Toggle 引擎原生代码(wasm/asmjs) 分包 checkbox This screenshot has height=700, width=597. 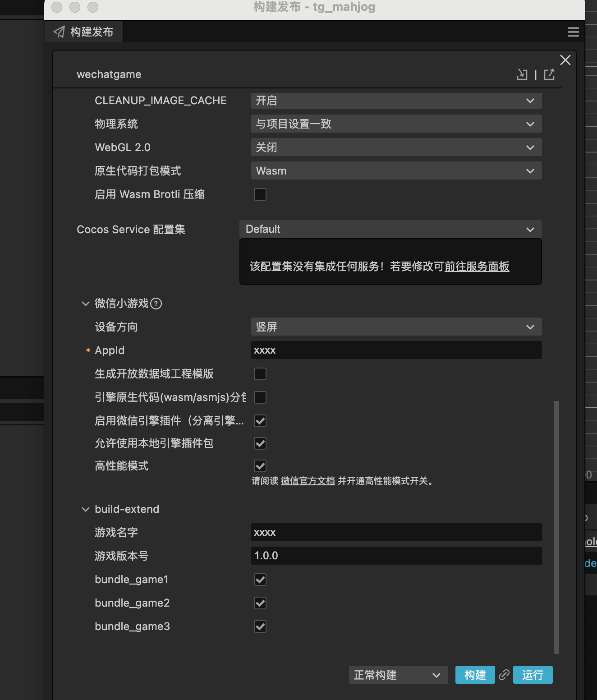coord(260,397)
